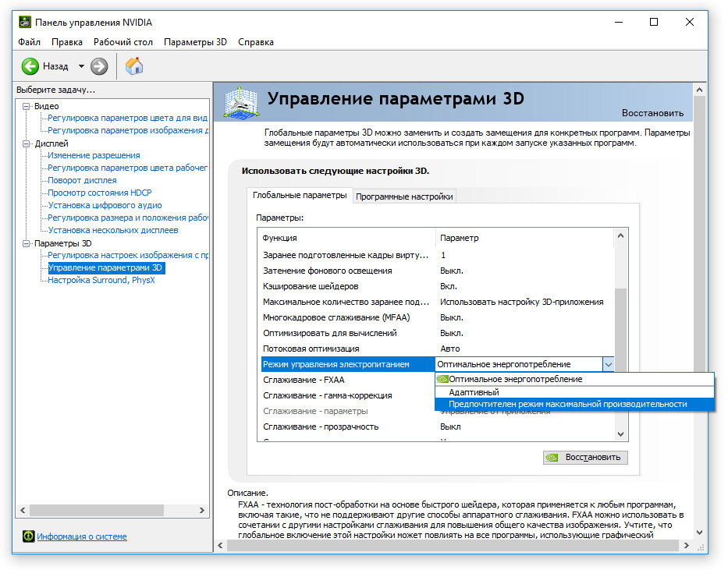Click main panel horizontal scroll right arrow

tap(686, 546)
